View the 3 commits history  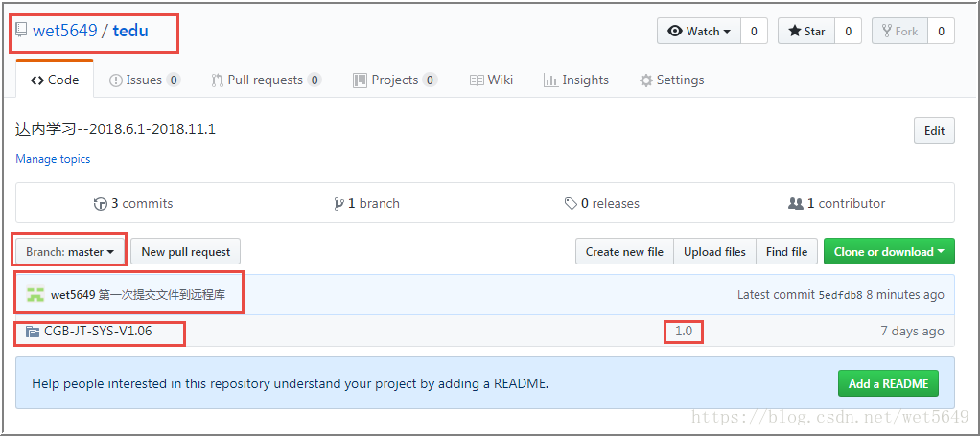pos(133,204)
